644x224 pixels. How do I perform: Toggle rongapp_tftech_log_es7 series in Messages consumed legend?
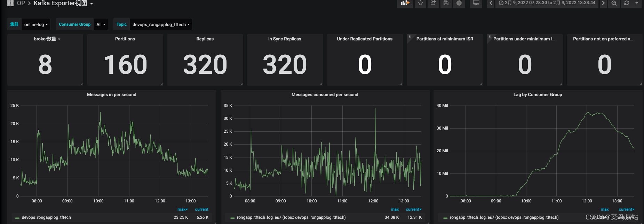tap(291, 217)
